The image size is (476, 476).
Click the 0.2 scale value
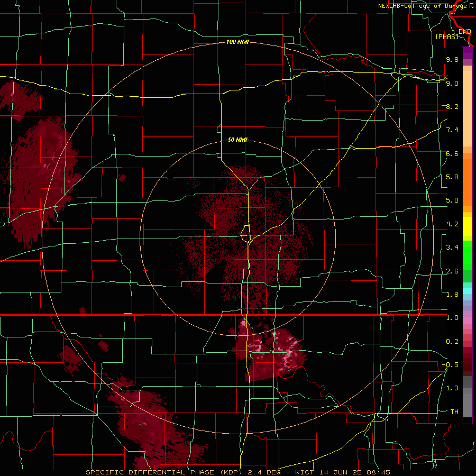pyautogui.click(x=452, y=341)
